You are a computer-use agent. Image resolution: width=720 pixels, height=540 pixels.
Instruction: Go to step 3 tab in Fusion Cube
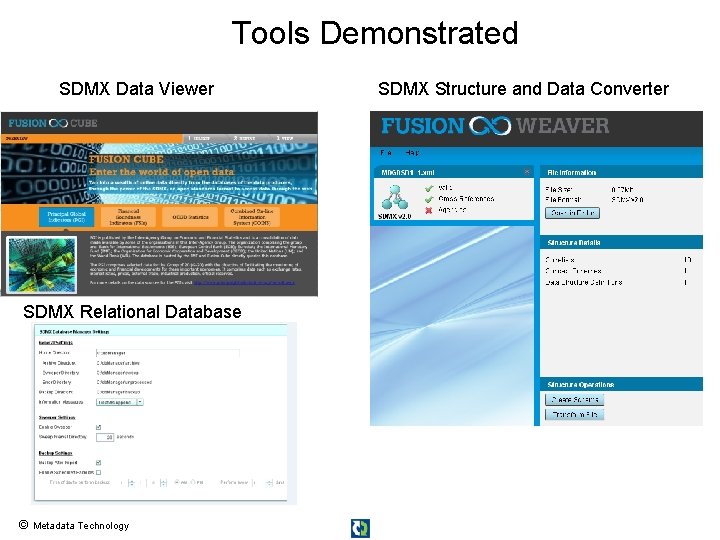285,138
